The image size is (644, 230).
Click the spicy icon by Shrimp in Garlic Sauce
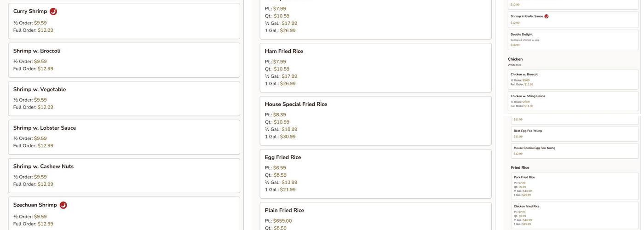click(x=546, y=17)
